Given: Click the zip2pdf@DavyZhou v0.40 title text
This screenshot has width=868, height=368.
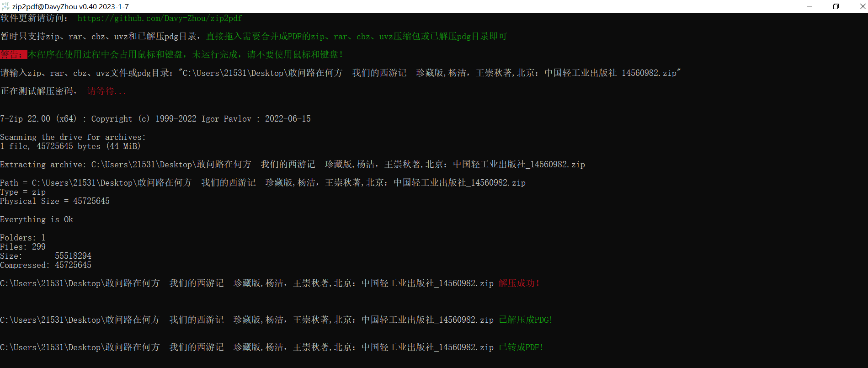Looking at the screenshot, I should click(x=70, y=6).
